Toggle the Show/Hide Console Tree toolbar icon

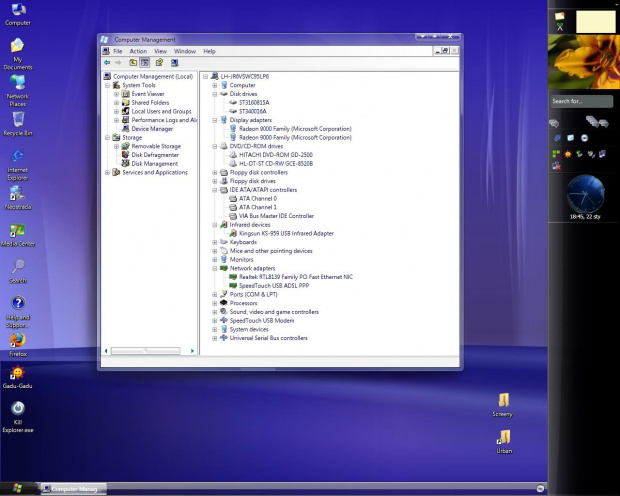(x=145, y=62)
